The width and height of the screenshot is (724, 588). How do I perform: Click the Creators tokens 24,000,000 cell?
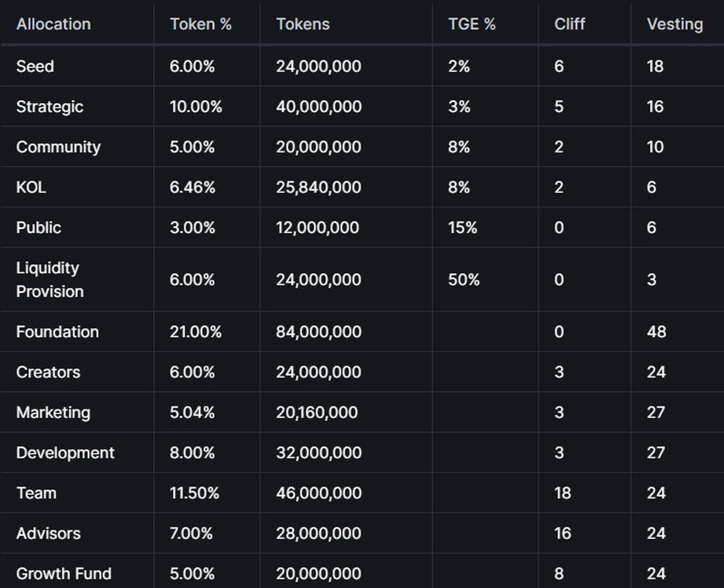pyautogui.click(x=319, y=372)
